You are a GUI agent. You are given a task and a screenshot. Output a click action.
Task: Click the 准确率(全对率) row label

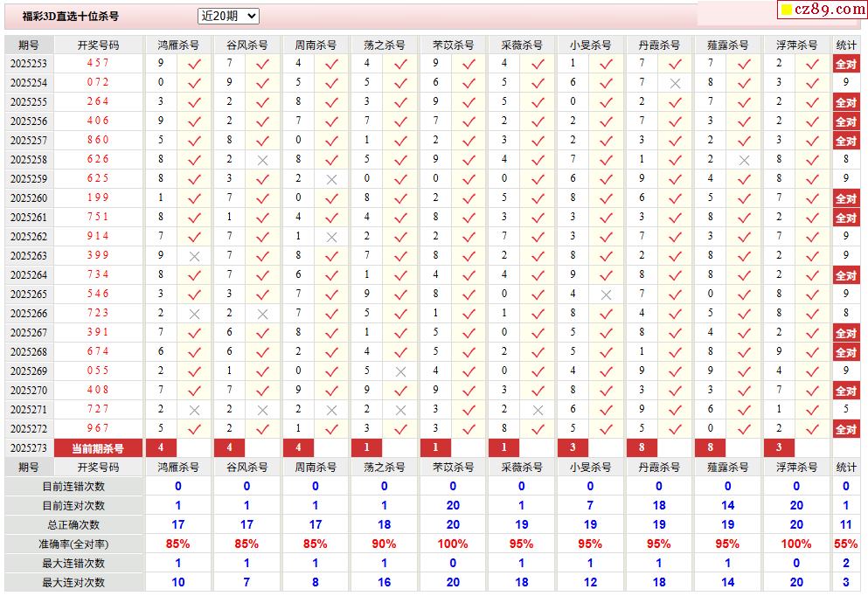74,544
